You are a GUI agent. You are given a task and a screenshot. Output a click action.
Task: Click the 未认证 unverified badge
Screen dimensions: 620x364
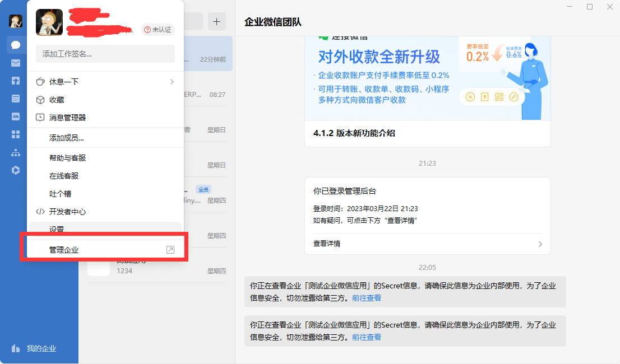pyautogui.click(x=158, y=30)
